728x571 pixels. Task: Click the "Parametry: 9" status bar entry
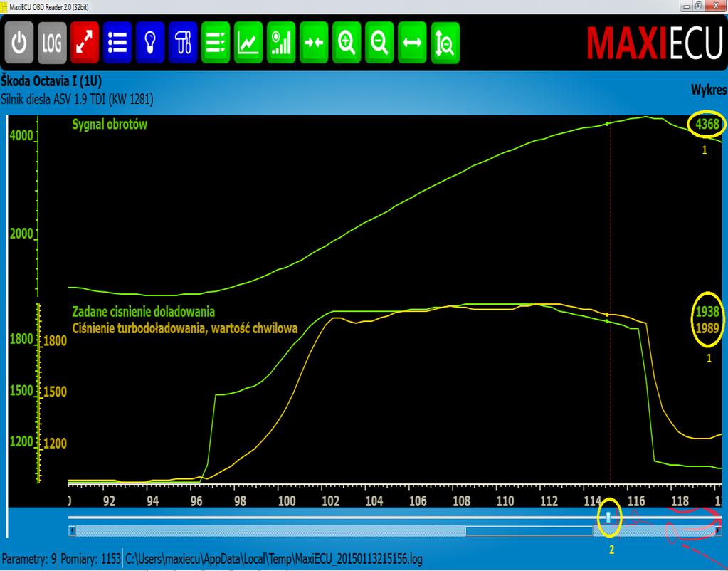[29, 559]
